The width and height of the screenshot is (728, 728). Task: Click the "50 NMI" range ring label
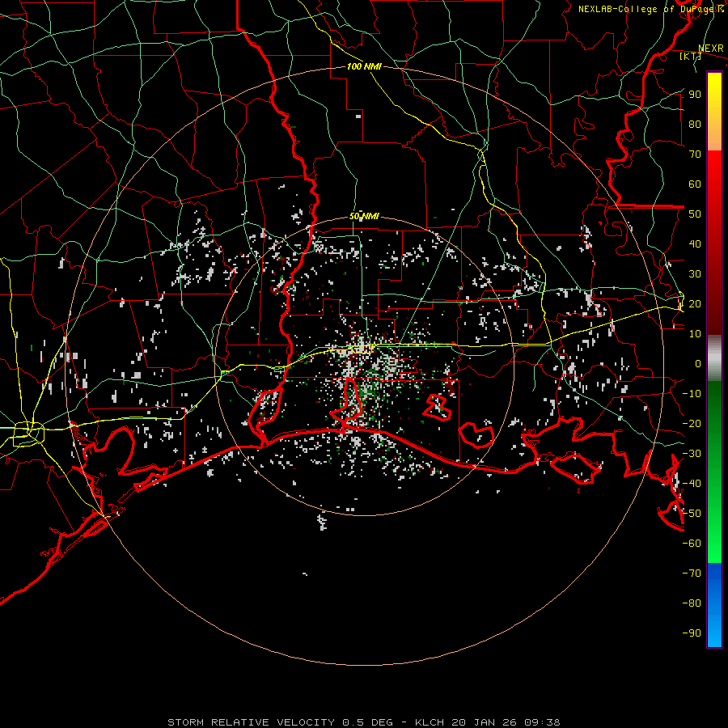coord(364,216)
